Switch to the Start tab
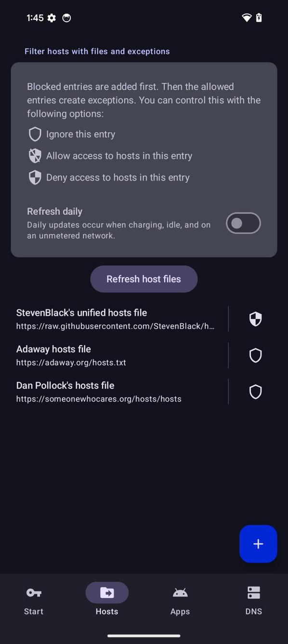This screenshot has height=644, width=288. click(33, 600)
